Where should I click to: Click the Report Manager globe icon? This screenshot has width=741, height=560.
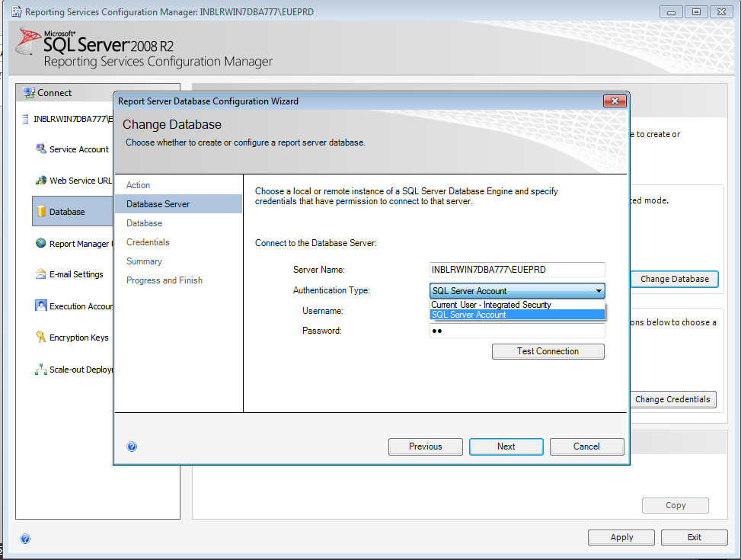pos(40,243)
